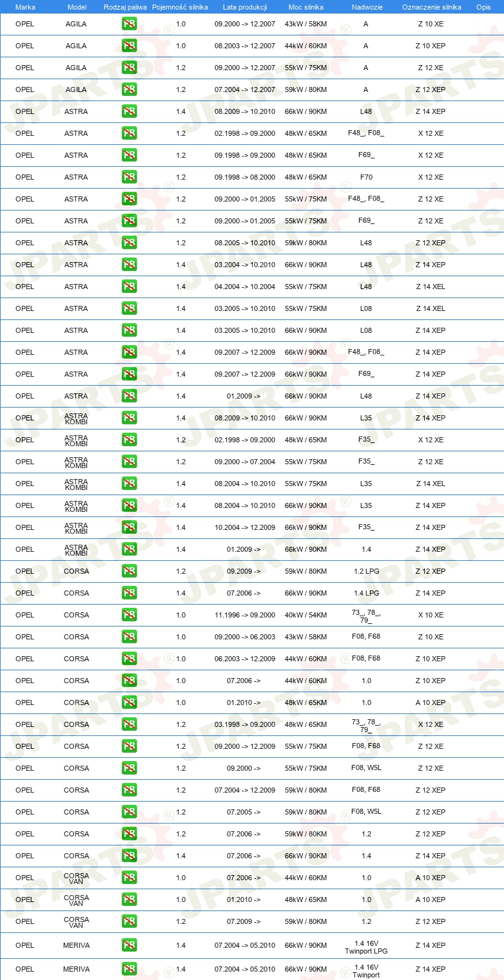This screenshot has height=980, width=504.
Task: Select 'CORSA VAN' model in 07.2009 row
Action: click(x=77, y=921)
